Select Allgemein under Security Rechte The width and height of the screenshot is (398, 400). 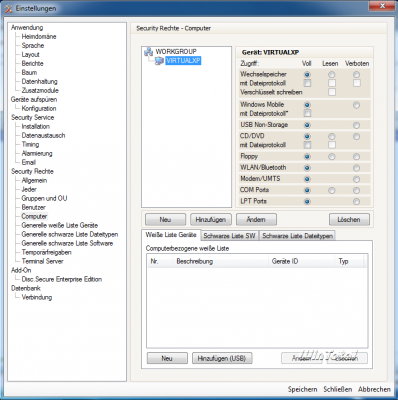[x=34, y=181]
